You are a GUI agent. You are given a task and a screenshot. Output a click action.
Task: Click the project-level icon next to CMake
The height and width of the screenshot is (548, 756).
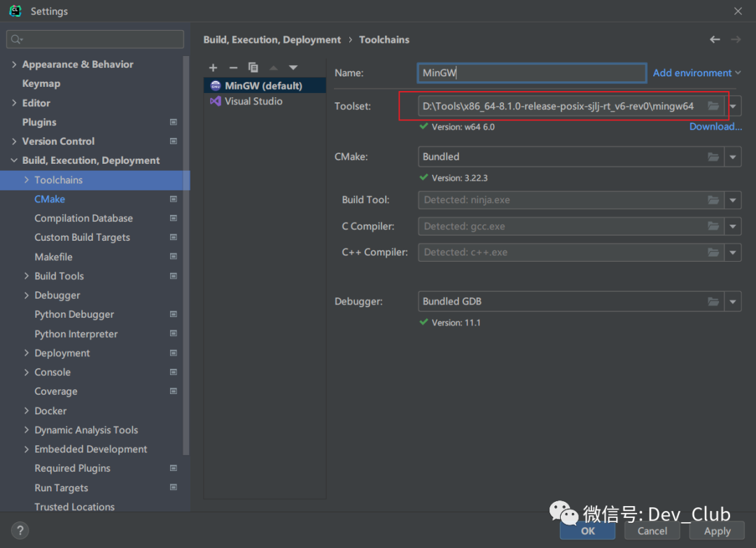[174, 199]
